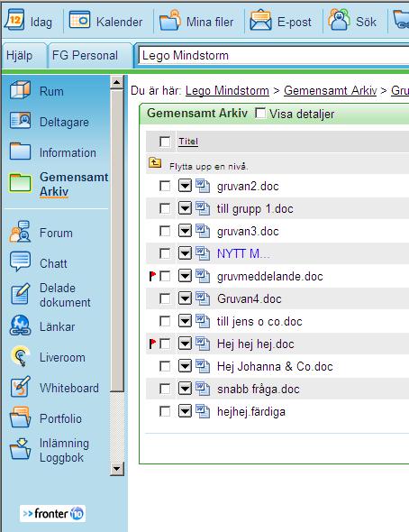Screen dimensions: 409x532
Task: Open the dropdown arrow for gruvan2.doc
Action: [x=185, y=186]
